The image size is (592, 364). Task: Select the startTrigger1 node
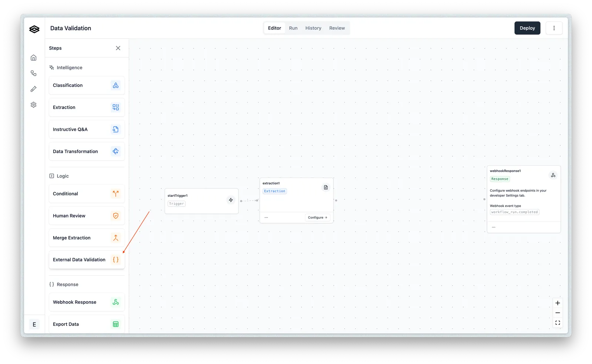click(202, 201)
